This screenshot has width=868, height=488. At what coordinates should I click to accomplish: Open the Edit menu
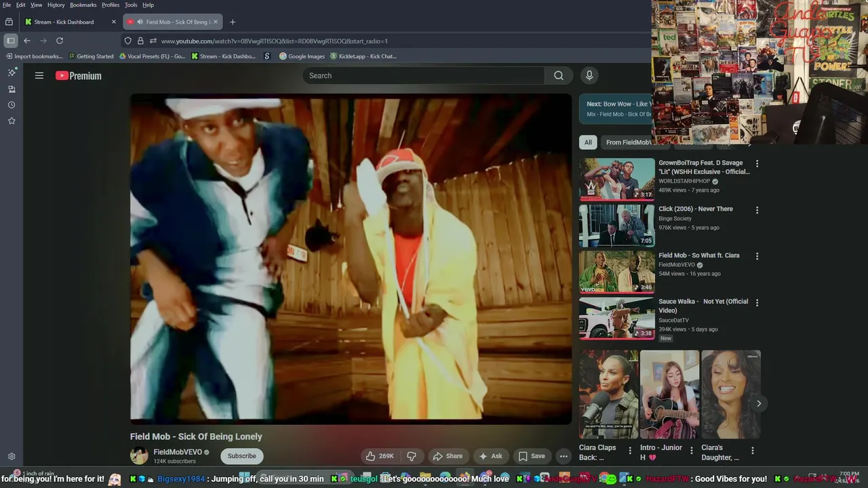coord(21,5)
